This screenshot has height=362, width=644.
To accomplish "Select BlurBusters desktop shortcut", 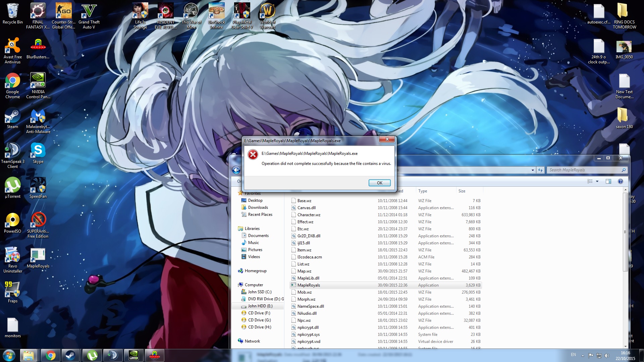I will point(38,49).
